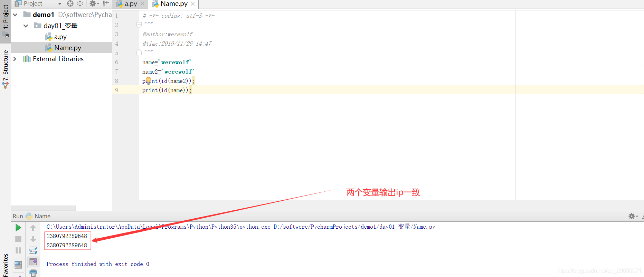Click the @author:werewolf comment line
The height and width of the screenshot is (277, 644).
(x=168, y=34)
